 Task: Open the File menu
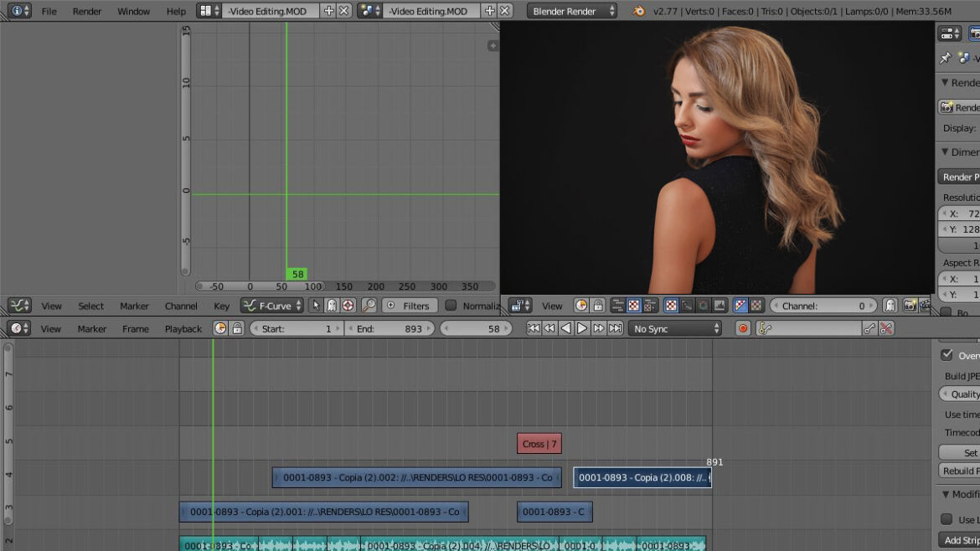point(49,11)
